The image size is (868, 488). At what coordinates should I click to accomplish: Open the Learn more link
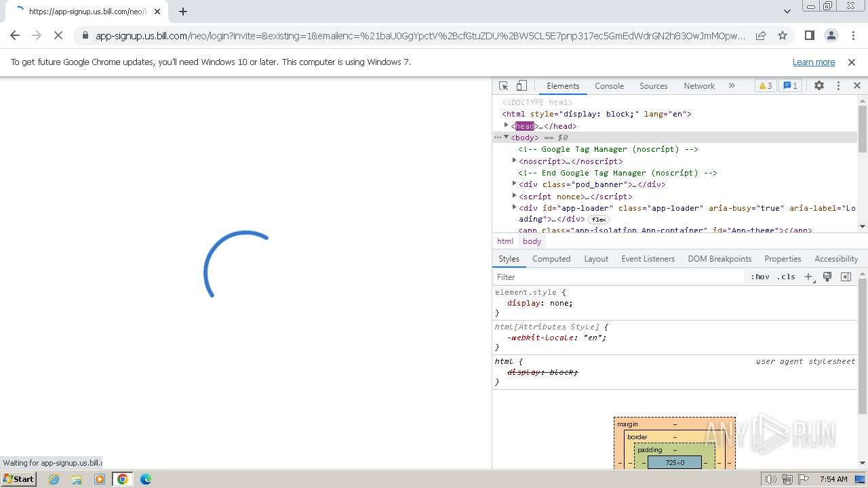pyautogui.click(x=814, y=62)
